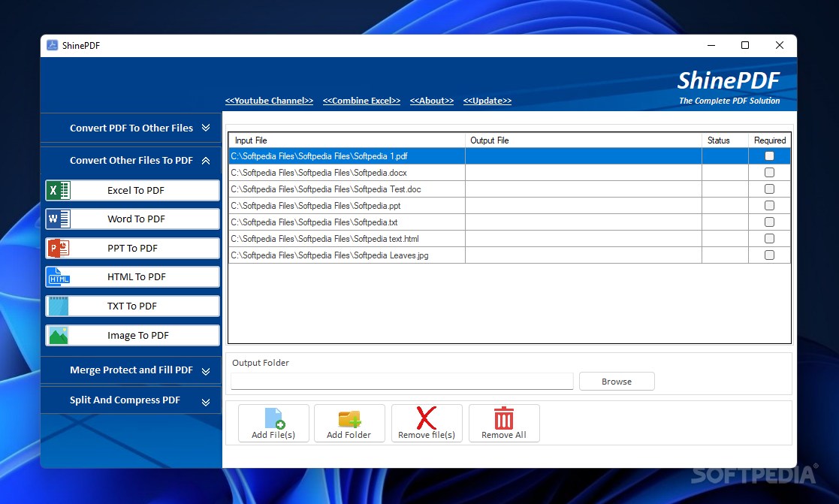Open the TXT To PDF converter

(133, 306)
